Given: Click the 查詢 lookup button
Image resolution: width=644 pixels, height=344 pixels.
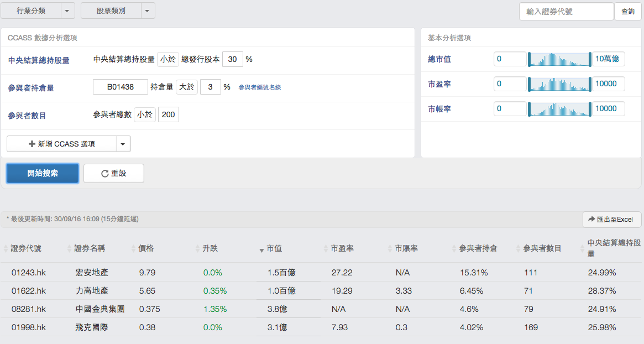Looking at the screenshot, I should pos(628,11).
